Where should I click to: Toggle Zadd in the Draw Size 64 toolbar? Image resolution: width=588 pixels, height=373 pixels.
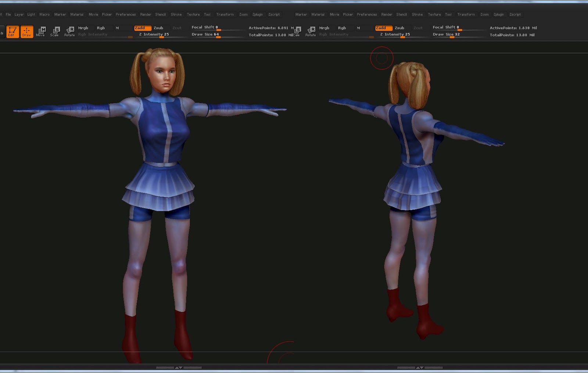click(143, 28)
